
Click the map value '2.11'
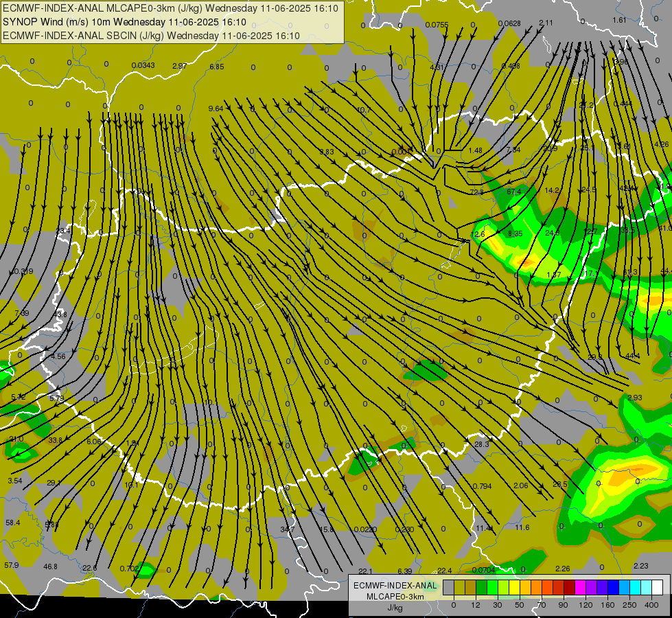tap(546, 23)
